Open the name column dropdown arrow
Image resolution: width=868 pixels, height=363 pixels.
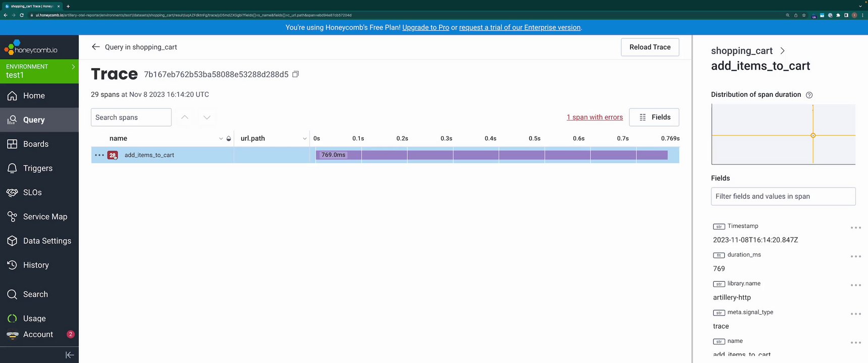(221, 139)
